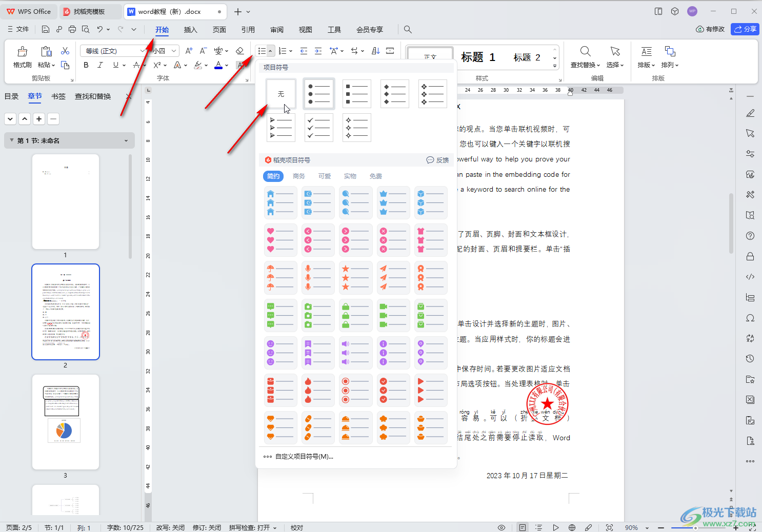
Task: Click the Sort icon in ribbon
Action: pyautogui.click(x=376, y=51)
